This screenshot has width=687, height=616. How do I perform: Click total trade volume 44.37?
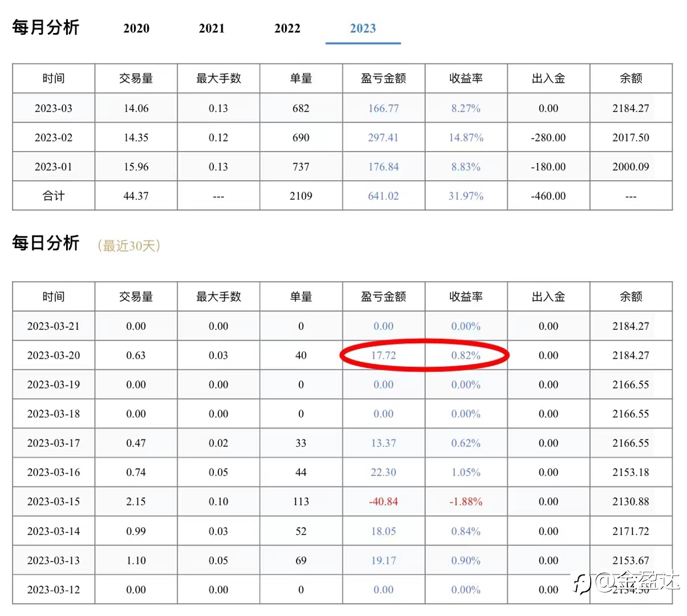(136, 196)
